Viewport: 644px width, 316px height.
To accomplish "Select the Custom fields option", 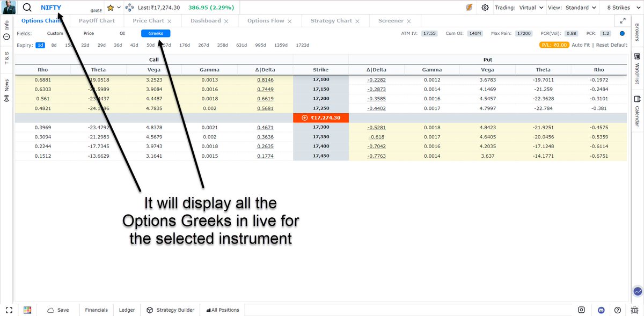I will [55, 33].
